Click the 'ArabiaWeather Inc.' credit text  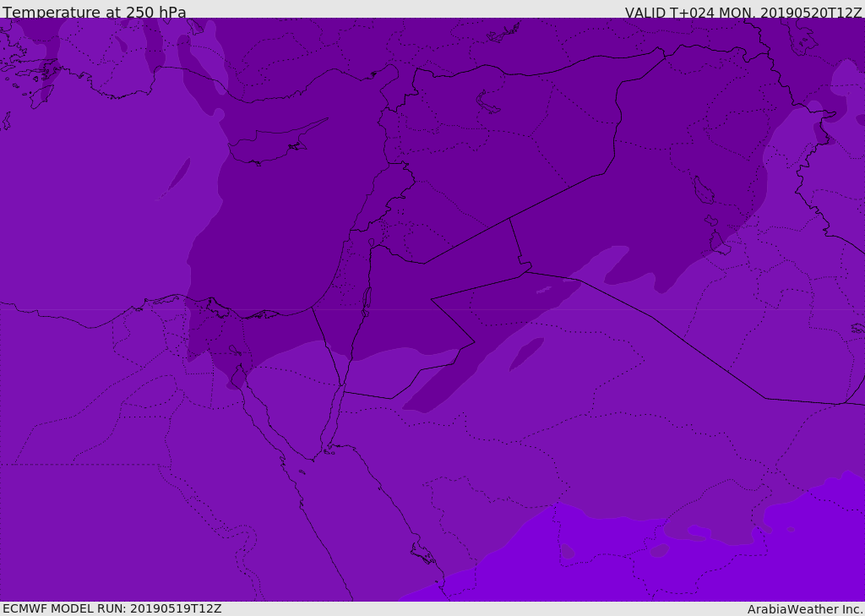pyautogui.click(x=805, y=609)
